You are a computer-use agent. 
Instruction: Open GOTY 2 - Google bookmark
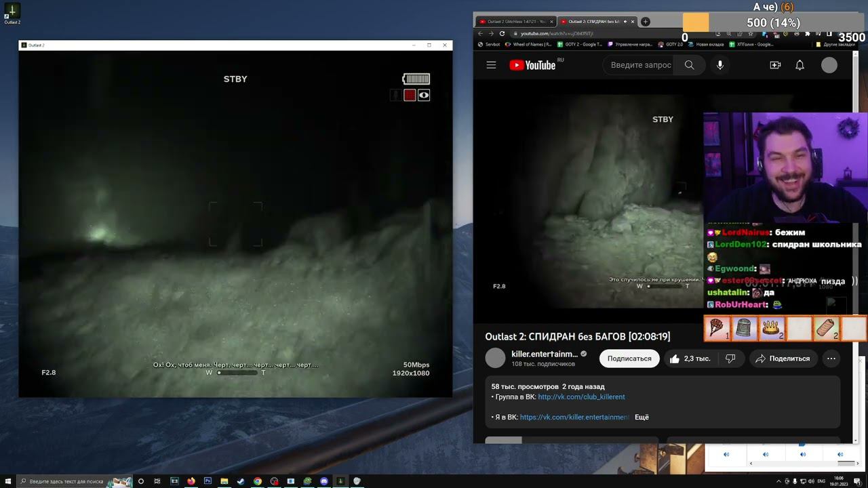tap(580, 44)
